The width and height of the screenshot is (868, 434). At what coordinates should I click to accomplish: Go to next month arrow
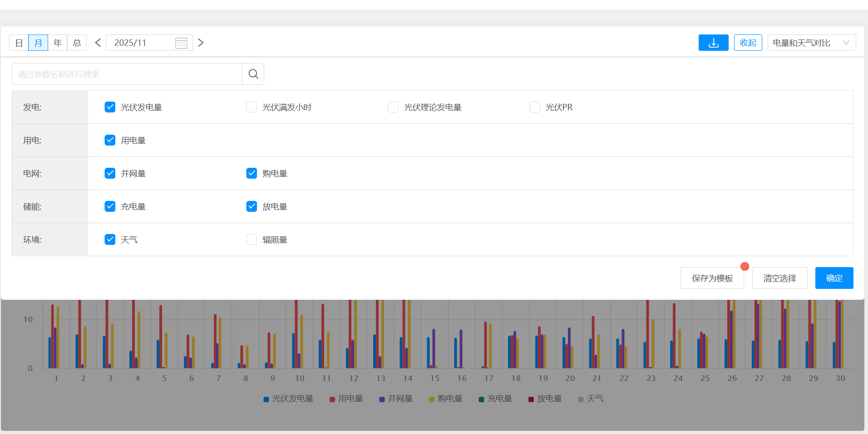pyautogui.click(x=201, y=43)
